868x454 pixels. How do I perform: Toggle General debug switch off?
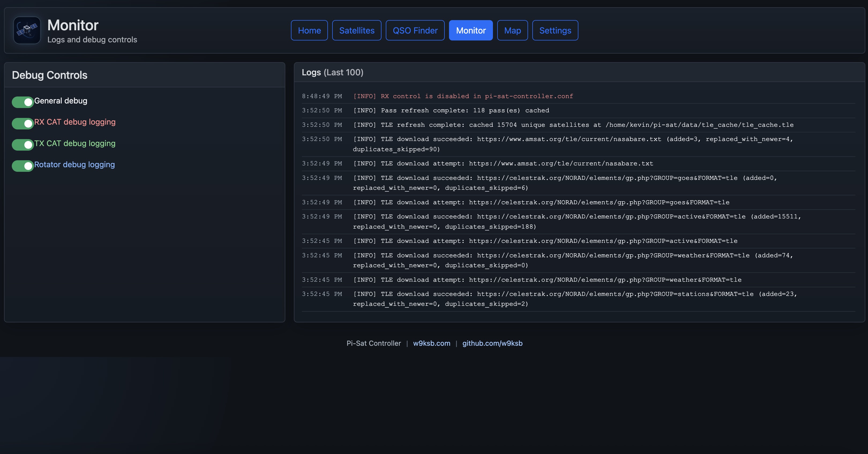[23, 102]
